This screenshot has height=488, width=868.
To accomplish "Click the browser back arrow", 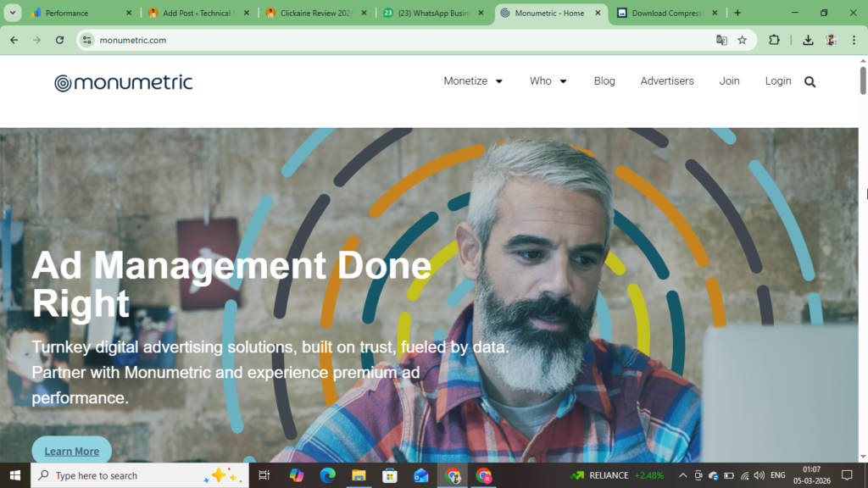I will pos(14,40).
